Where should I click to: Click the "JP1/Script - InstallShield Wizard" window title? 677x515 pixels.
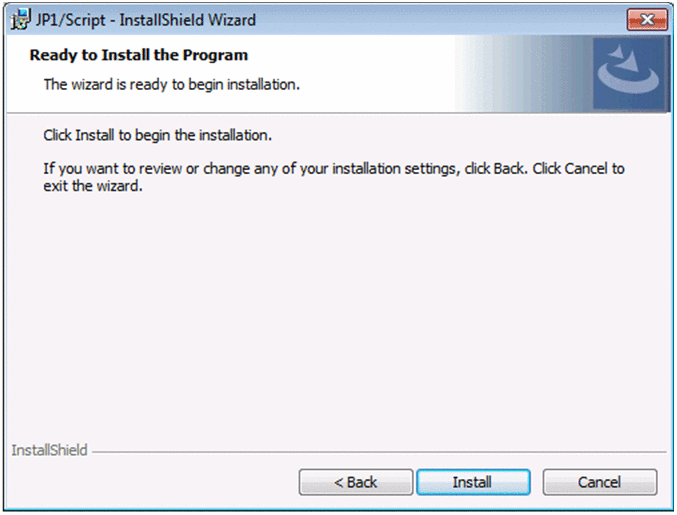click(x=146, y=20)
